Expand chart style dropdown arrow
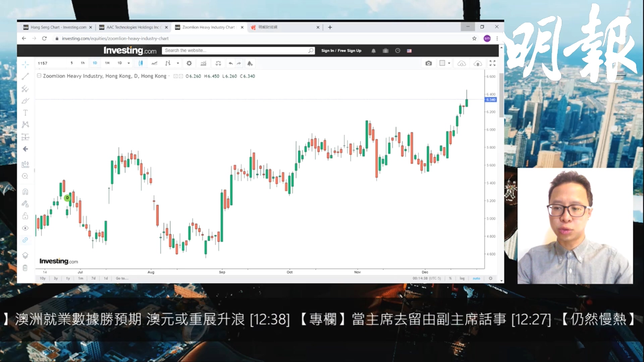The height and width of the screenshot is (362, 644). [x=178, y=63]
